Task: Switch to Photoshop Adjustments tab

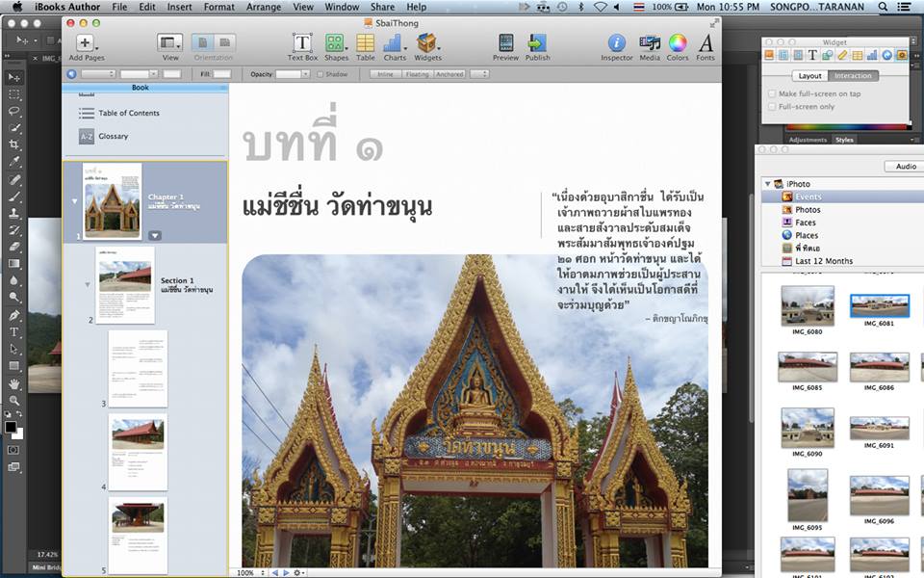Action: click(x=808, y=140)
